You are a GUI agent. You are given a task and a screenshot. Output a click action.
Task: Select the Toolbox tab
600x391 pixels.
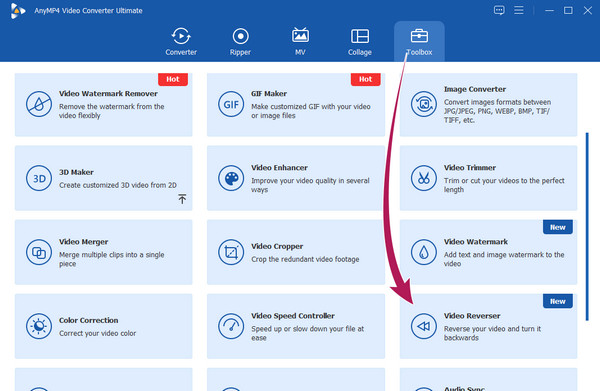tap(419, 42)
